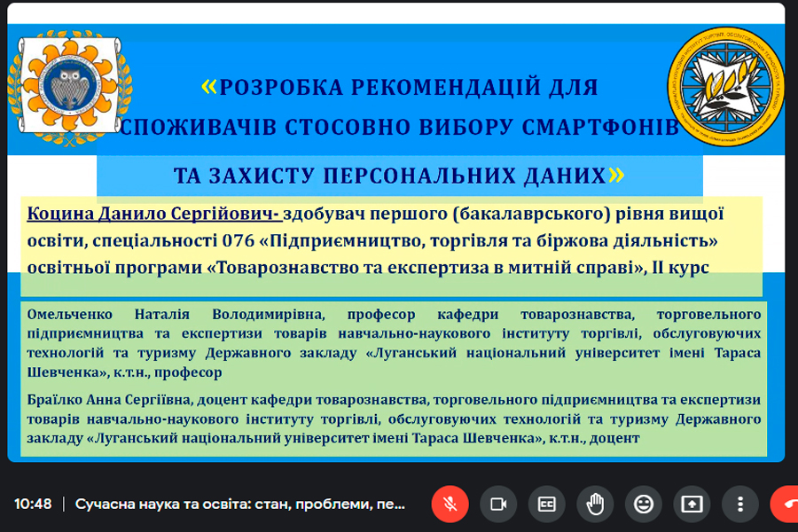Unmute the microphone with the red mic button
Viewport: 798px width, 532px height.
[450, 504]
